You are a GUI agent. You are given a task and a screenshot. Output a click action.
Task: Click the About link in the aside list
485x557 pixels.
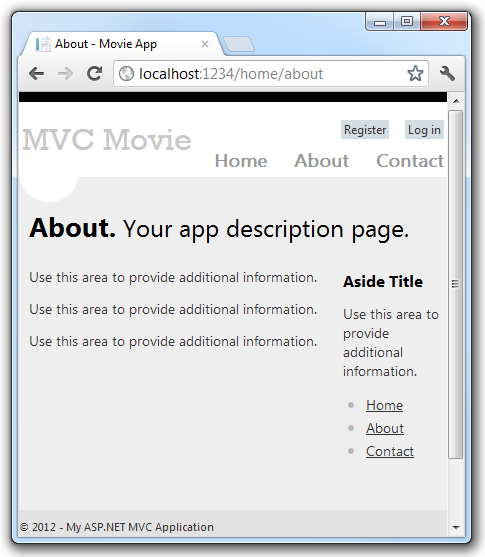click(x=385, y=428)
